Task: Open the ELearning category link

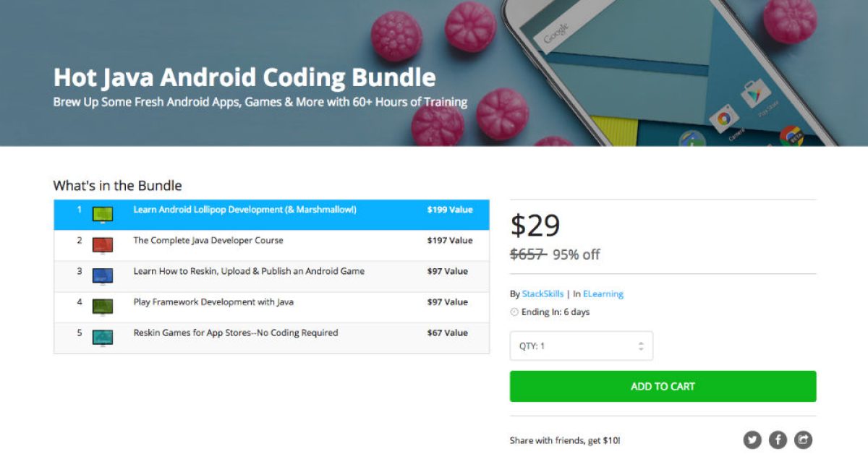Action: coord(604,294)
